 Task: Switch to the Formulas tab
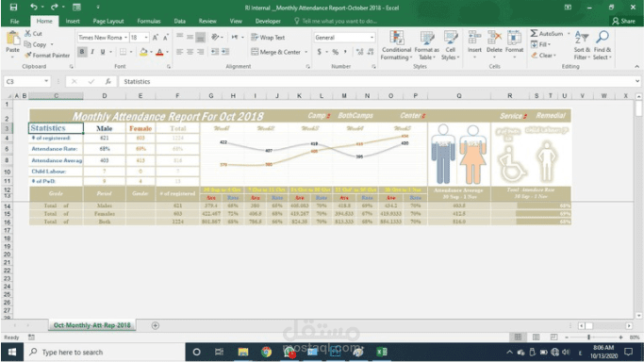(149, 22)
